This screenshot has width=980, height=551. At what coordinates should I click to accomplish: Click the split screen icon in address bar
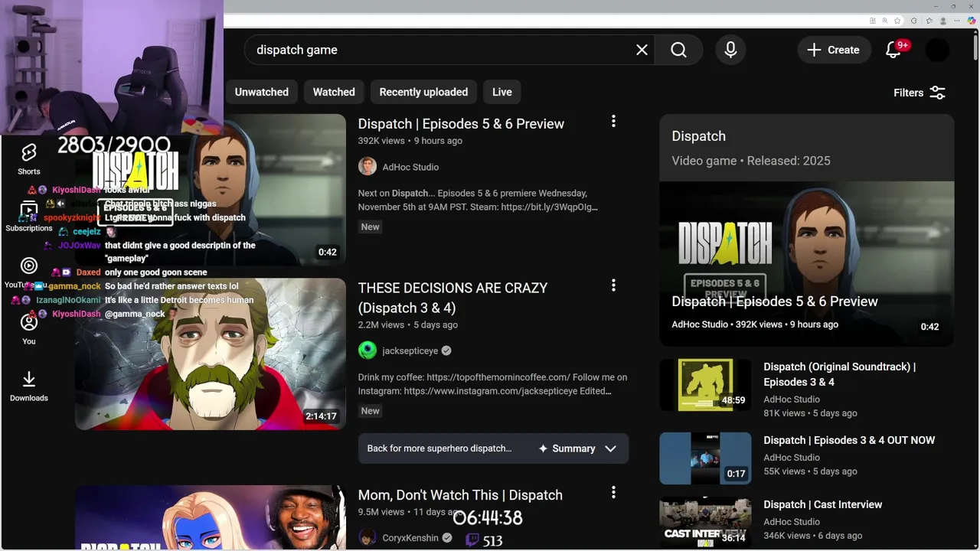coord(873,21)
